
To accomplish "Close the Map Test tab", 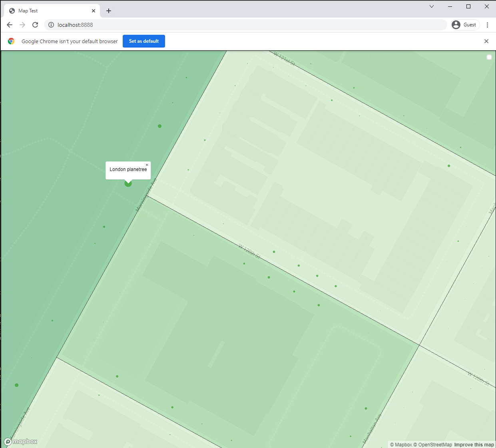I will [x=94, y=11].
